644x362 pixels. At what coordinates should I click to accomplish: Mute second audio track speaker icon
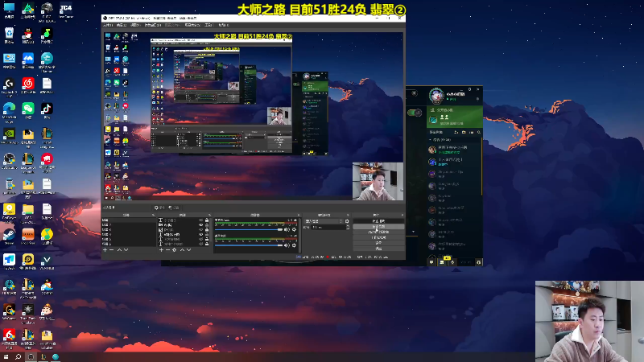(287, 245)
